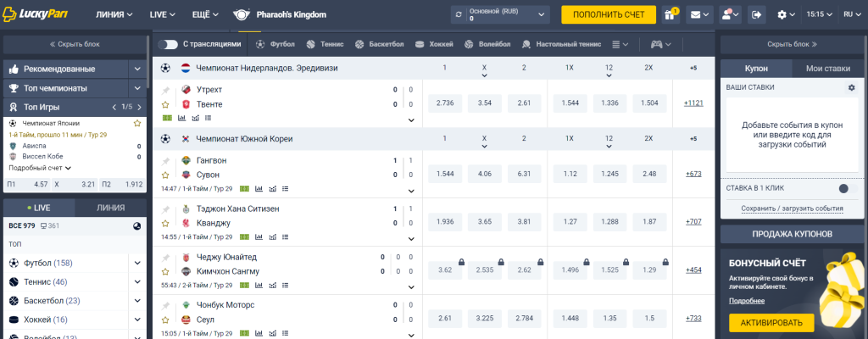Open the esports gamepad icon menu

tap(659, 44)
